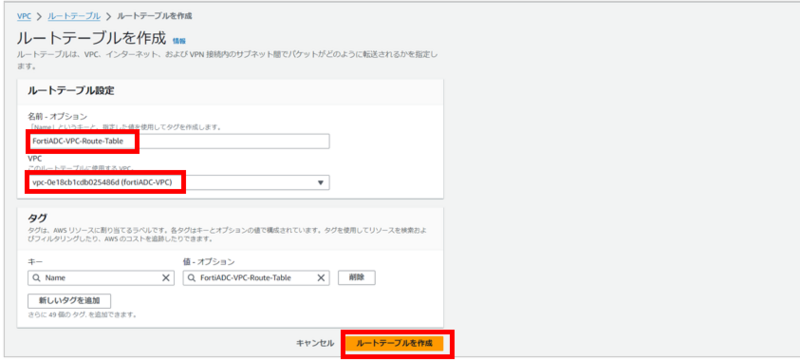
Task: Clear the tag value with X icon
Action: coord(321,278)
